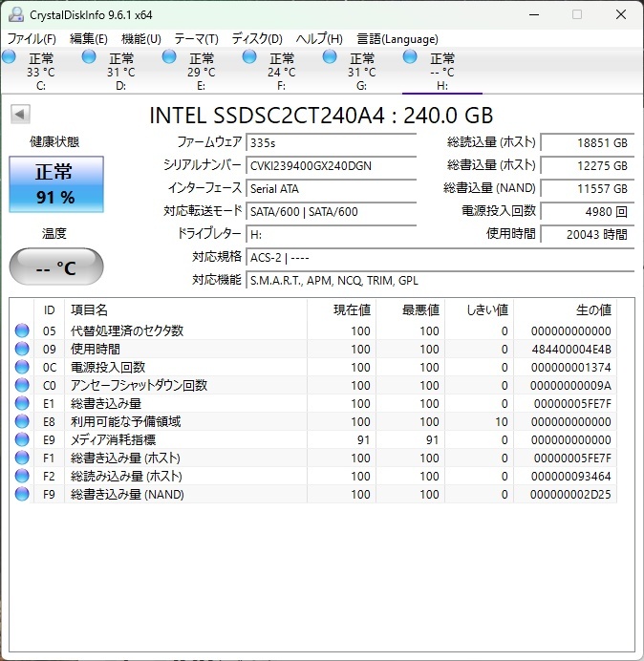This screenshot has width=644, height=661.
Task: Click the 正常 91 % health status button
Action: (x=56, y=184)
